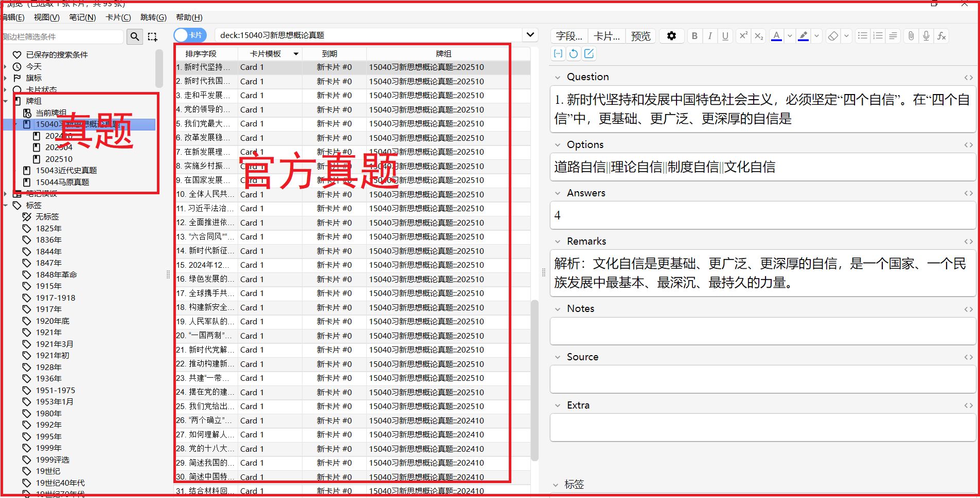Open the 笔记(N) menu
Image resolution: width=980 pixels, height=498 pixels.
pyautogui.click(x=82, y=17)
